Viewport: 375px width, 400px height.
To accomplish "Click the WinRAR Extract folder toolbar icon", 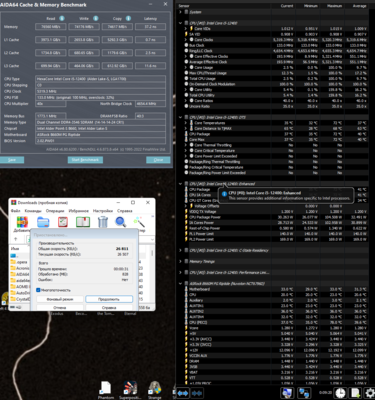I will [x=43, y=222].
